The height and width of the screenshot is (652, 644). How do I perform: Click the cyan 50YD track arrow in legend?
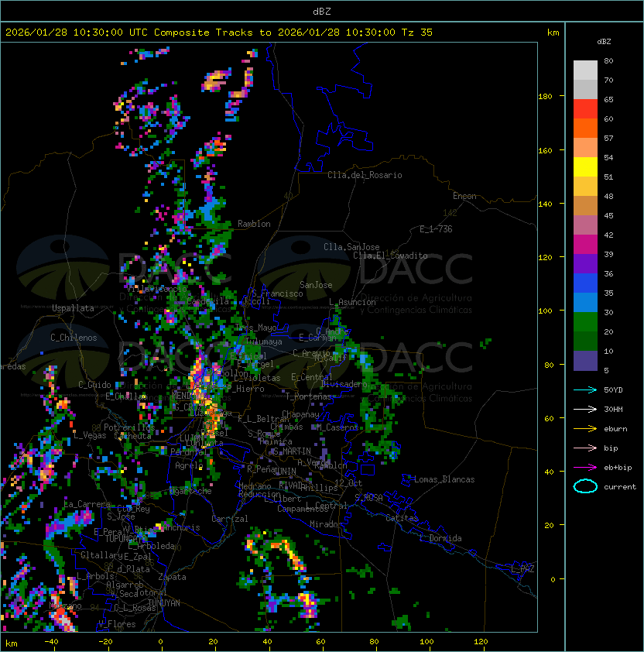click(585, 389)
